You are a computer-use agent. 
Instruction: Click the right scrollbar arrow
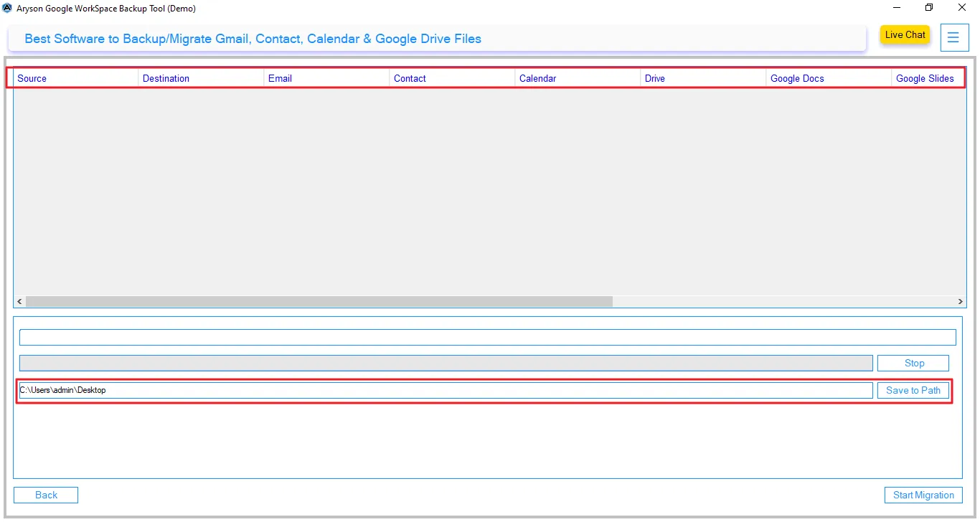point(961,301)
